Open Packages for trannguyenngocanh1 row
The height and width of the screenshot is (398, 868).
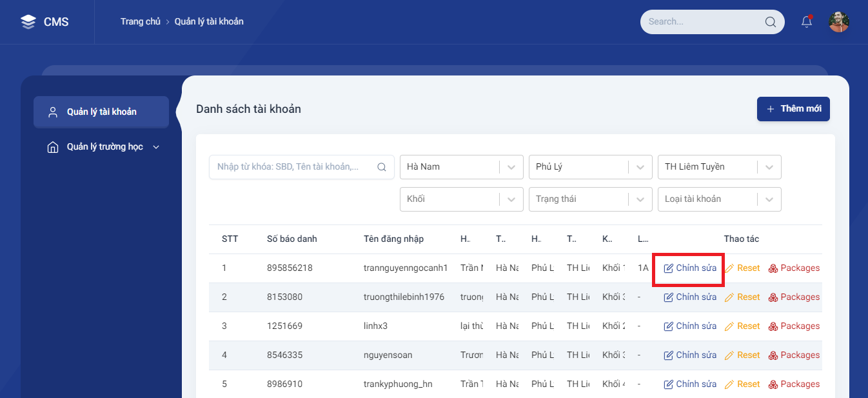click(x=794, y=268)
